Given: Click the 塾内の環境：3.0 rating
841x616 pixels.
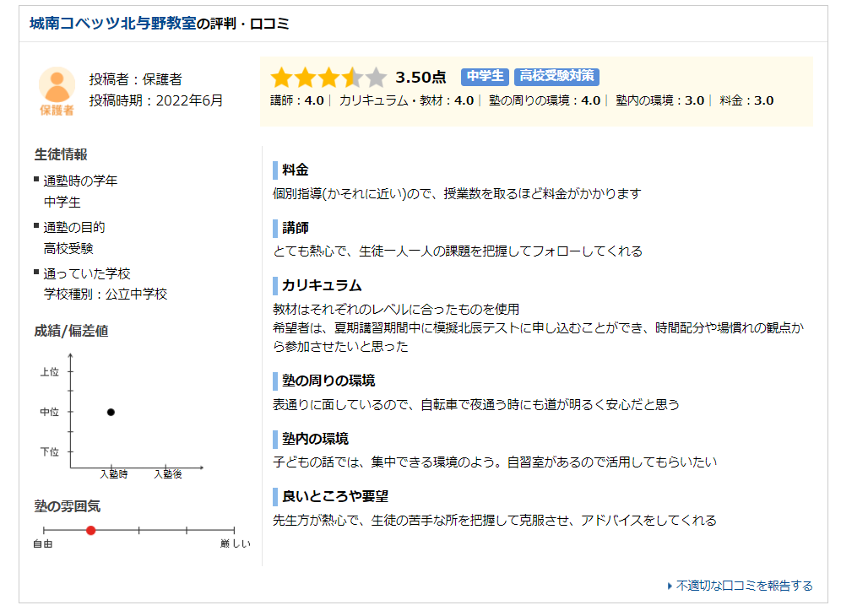Looking at the screenshot, I should click(x=659, y=100).
